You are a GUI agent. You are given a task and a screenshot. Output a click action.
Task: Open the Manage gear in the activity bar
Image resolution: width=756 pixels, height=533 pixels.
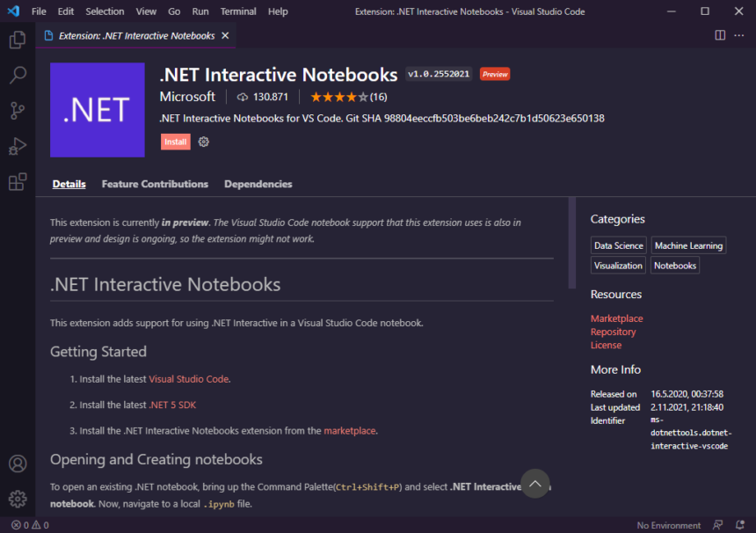[x=18, y=499]
